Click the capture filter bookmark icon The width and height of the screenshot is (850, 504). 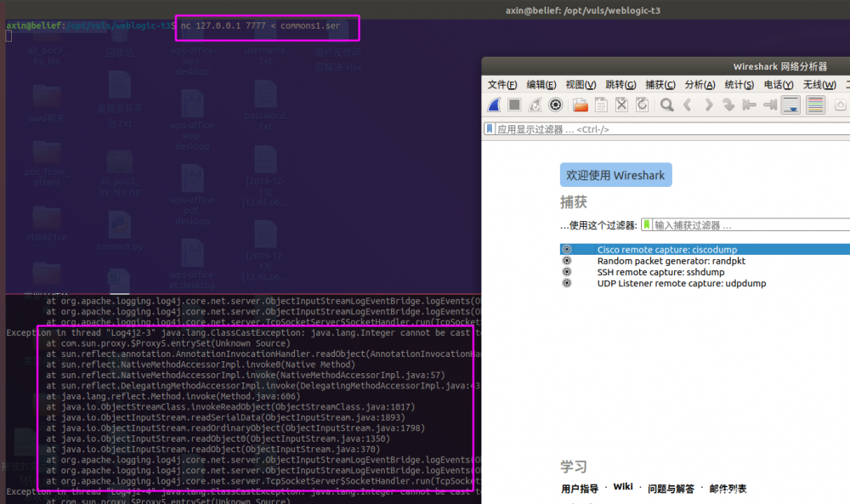click(x=647, y=225)
